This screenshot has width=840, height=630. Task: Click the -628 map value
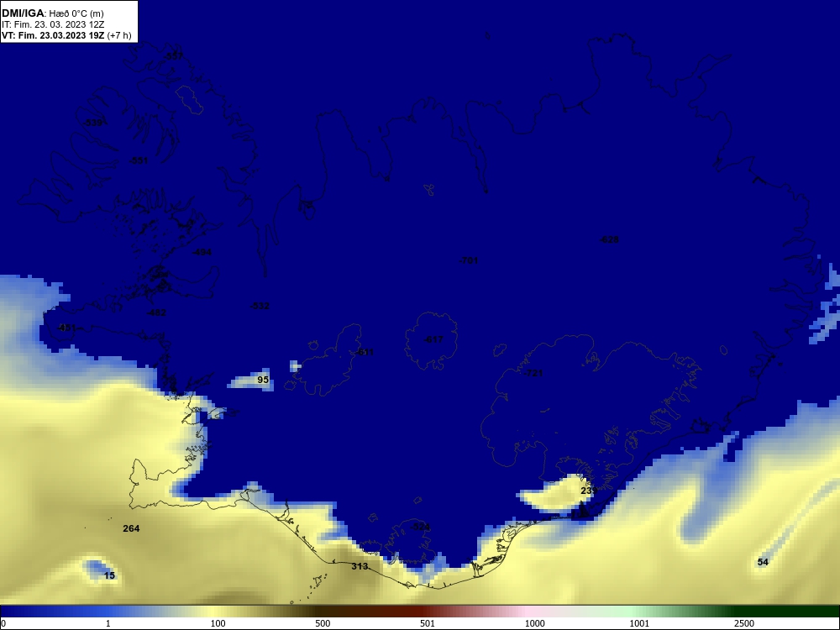(610, 239)
